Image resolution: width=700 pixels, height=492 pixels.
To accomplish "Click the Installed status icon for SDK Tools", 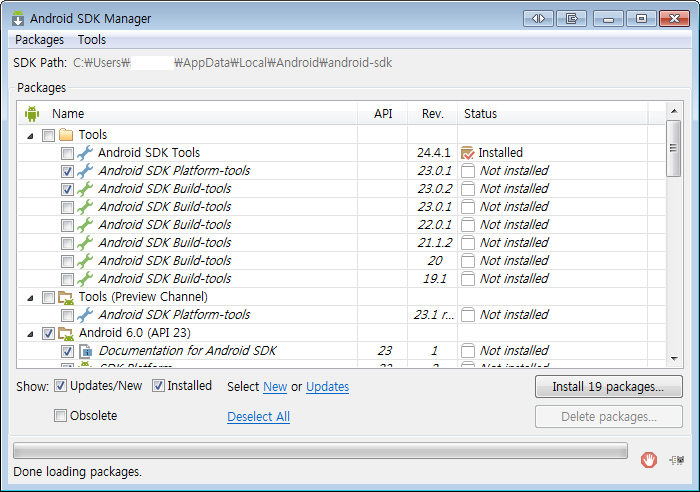I will pyautogui.click(x=467, y=153).
